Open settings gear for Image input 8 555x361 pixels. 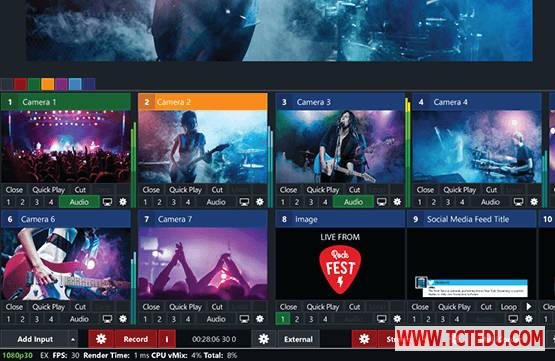(397, 319)
